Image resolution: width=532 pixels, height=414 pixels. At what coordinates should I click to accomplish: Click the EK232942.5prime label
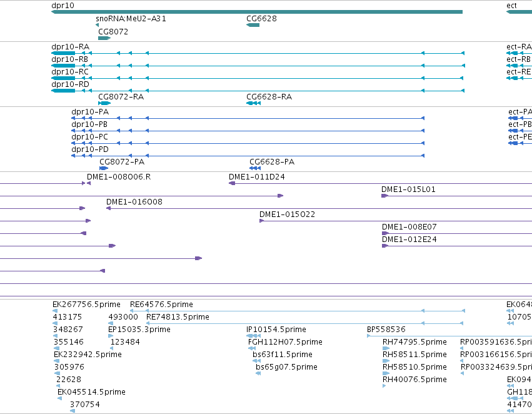coord(88,355)
